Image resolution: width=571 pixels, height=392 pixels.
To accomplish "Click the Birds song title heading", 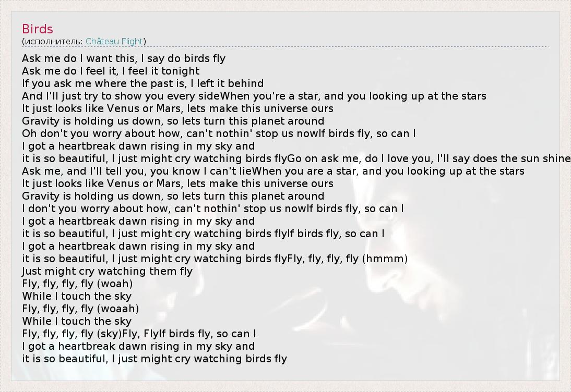I will tap(38, 29).
